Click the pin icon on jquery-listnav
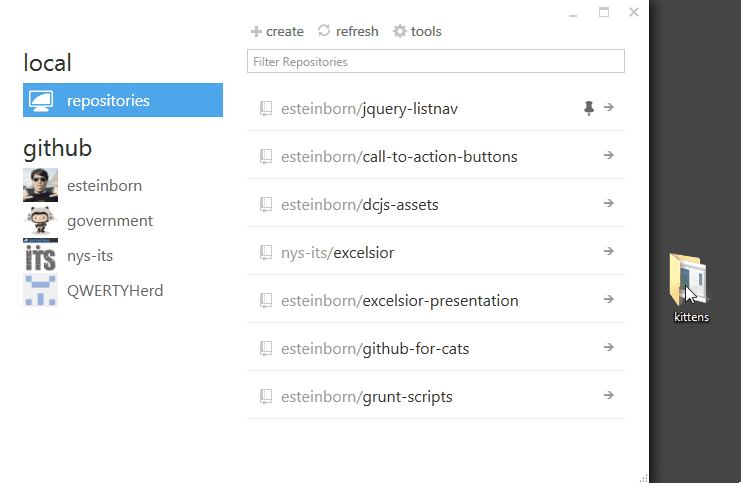Viewport: 741px width, 483px height. pos(589,108)
